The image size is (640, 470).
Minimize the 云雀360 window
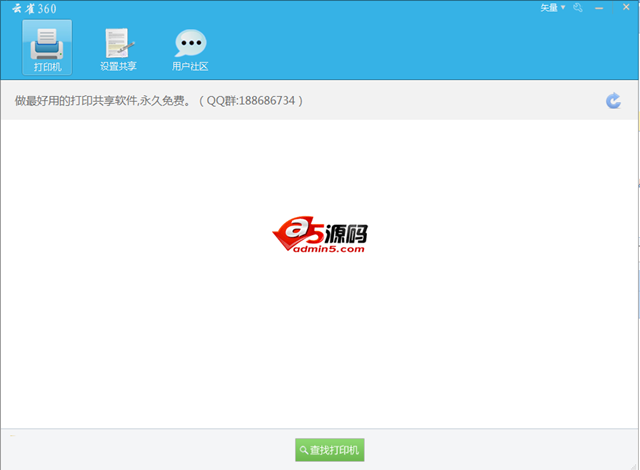click(599, 8)
